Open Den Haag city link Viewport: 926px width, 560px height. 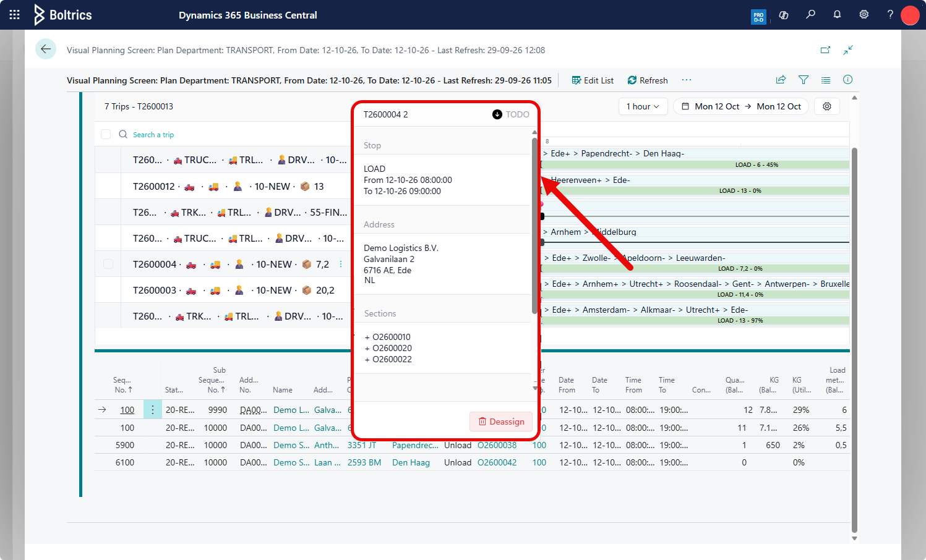click(411, 462)
